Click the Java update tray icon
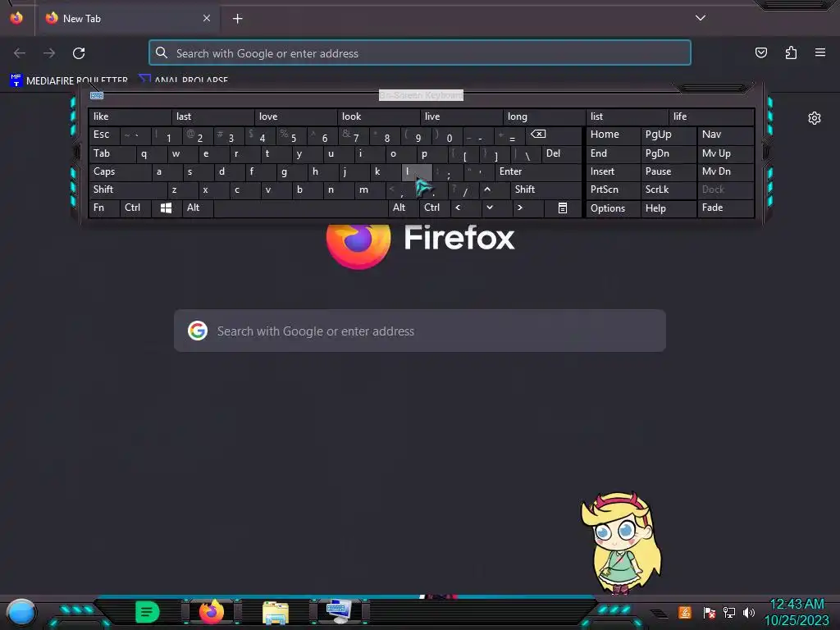 [685, 612]
